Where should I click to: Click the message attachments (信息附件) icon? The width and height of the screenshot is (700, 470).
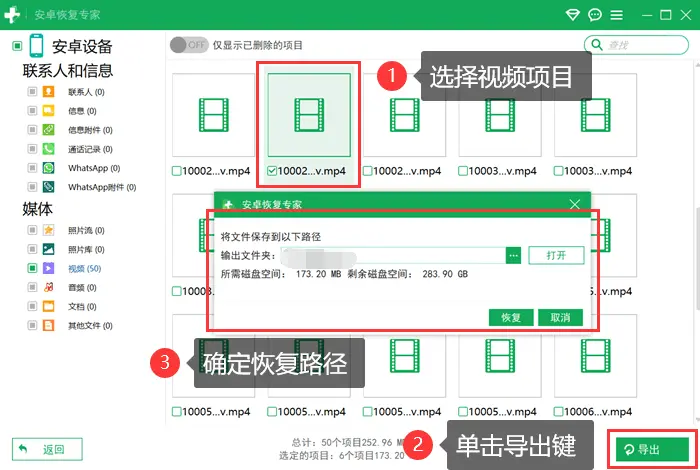pyautogui.click(x=48, y=130)
